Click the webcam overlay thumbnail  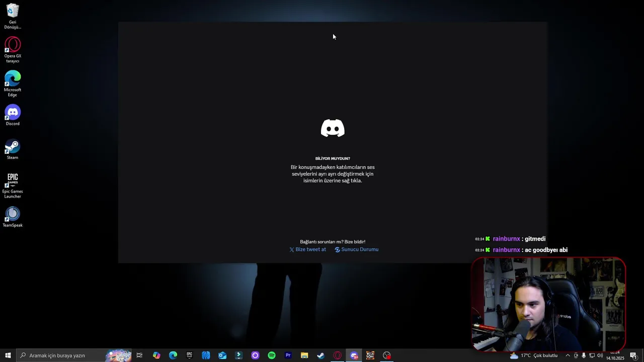coord(548,304)
